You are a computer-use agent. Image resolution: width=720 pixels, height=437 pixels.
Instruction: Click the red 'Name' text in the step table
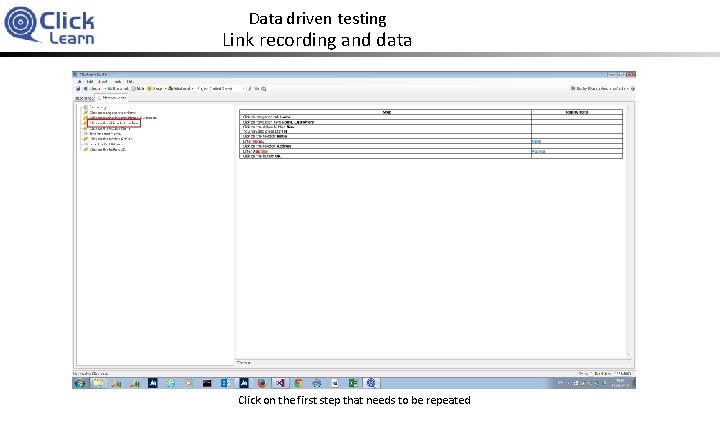258,141
